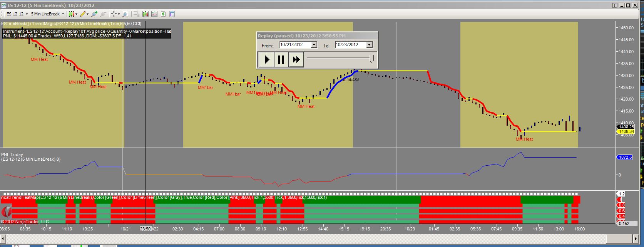
Task: Click the 1450.00 price axis label
Action: point(626,28)
